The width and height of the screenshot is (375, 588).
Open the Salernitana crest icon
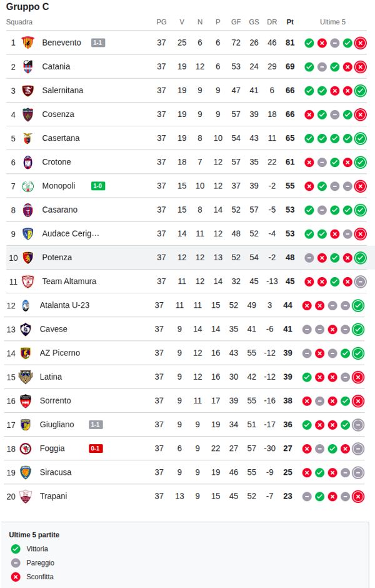tap(27, 91)
